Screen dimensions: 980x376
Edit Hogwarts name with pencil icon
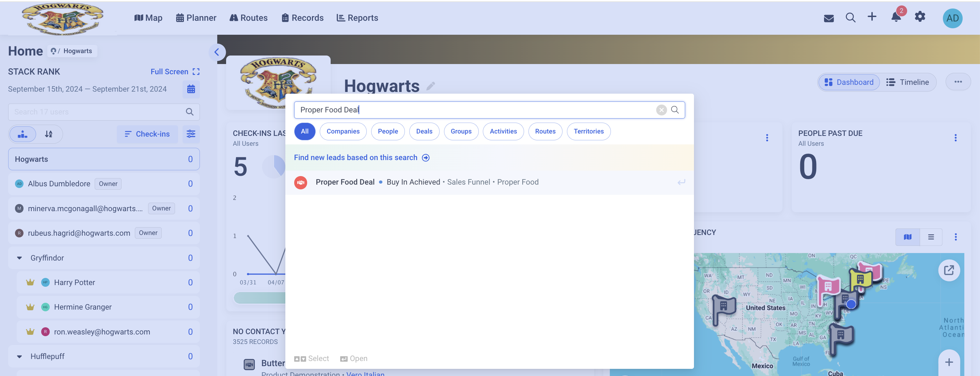pos(431,87)
